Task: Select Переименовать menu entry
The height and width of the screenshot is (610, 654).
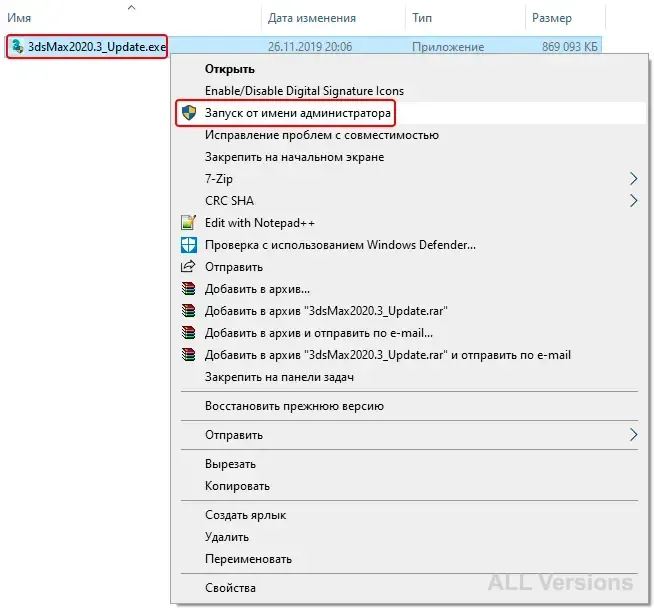Action: 248,559
